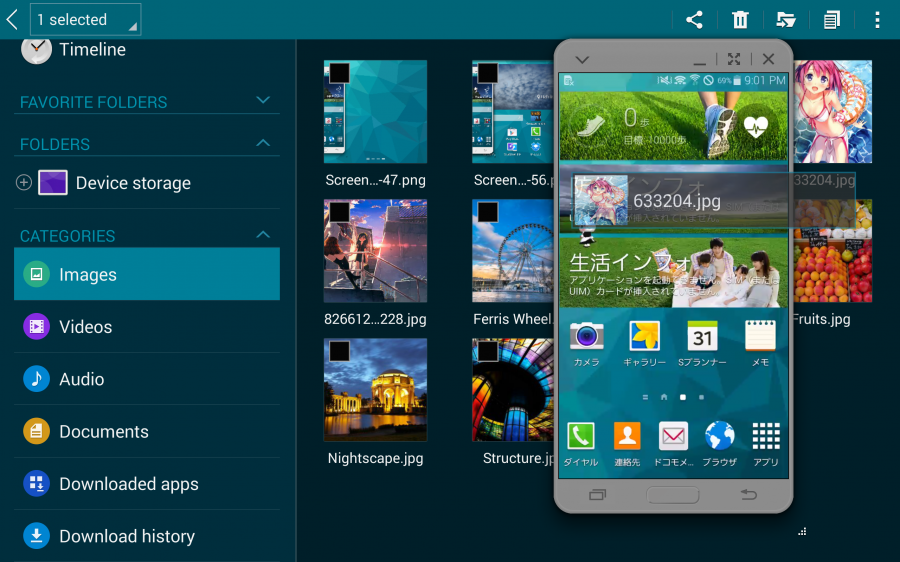The width and height of the screenshot is (900, 562).
Task: Select the Ferris Wheel image checkbox
Action: click(487, 212)
